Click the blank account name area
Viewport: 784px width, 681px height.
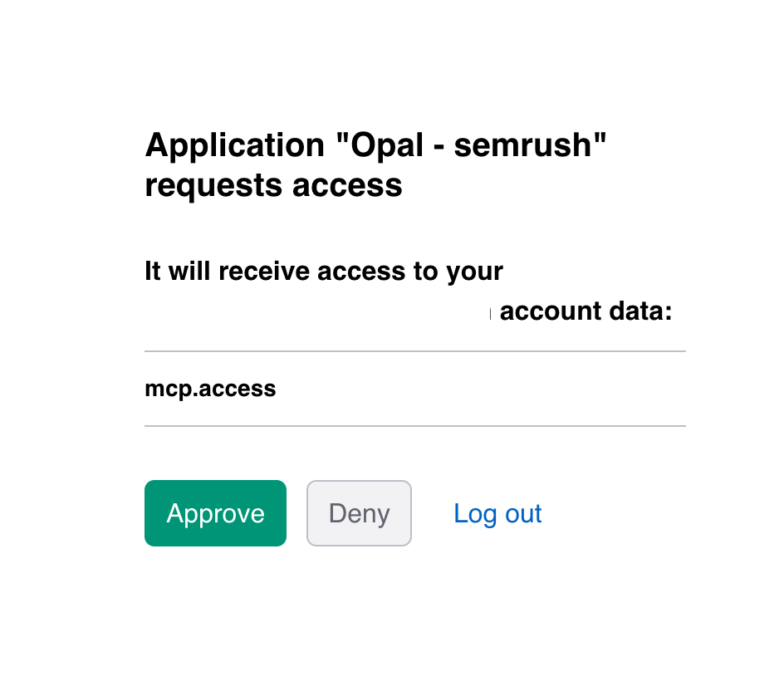tap(316, 311)
